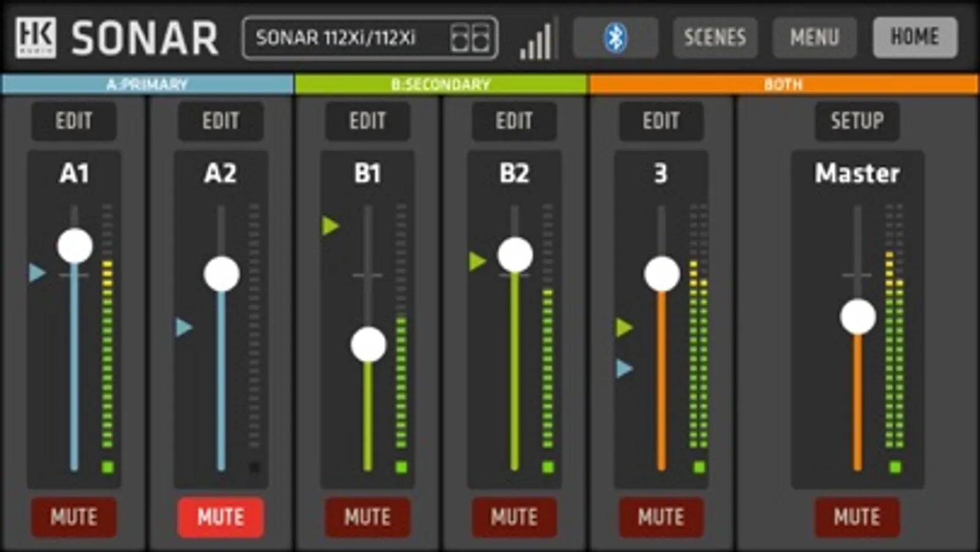Screen dimensions: 980x552
Task: Click the blue marker triangle on A2
Action: [184, 327]
